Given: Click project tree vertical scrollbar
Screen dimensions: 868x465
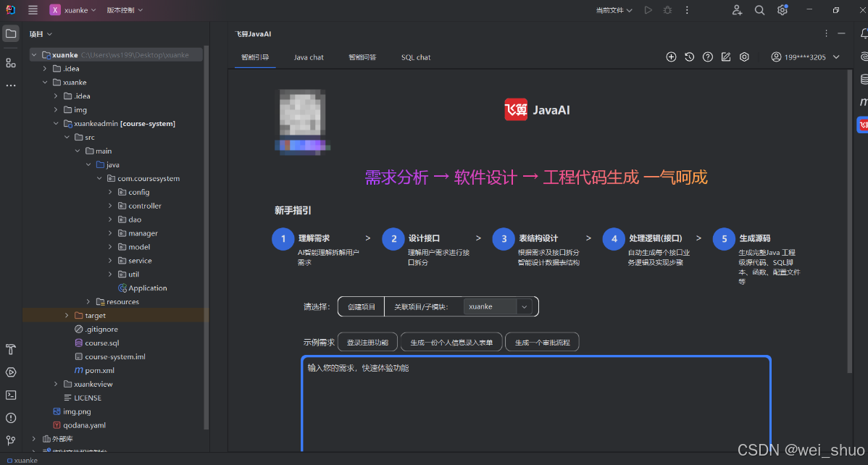Looking at the screenshot, I should point(206,238).
